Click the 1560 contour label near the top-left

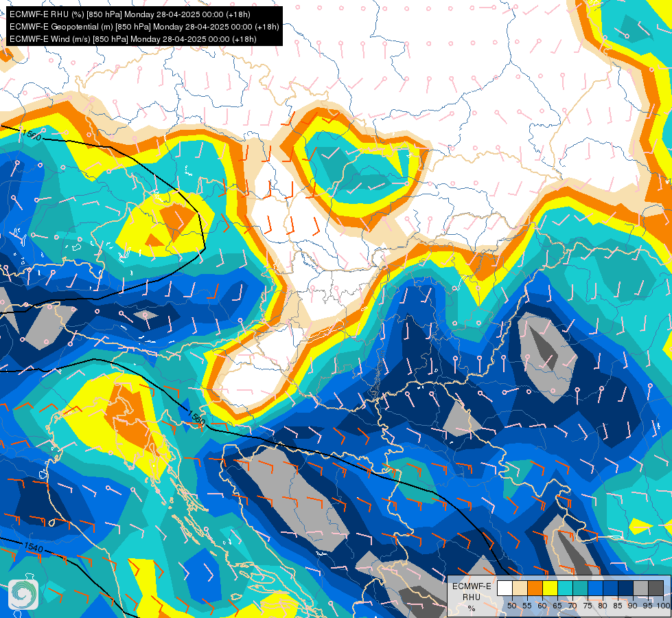point(32,135)
